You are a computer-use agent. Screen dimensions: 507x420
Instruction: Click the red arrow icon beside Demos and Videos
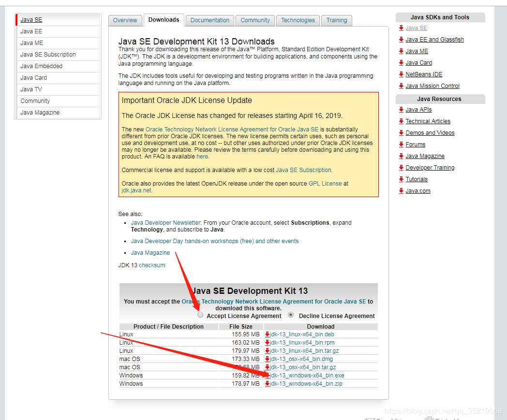coord(401,133)
